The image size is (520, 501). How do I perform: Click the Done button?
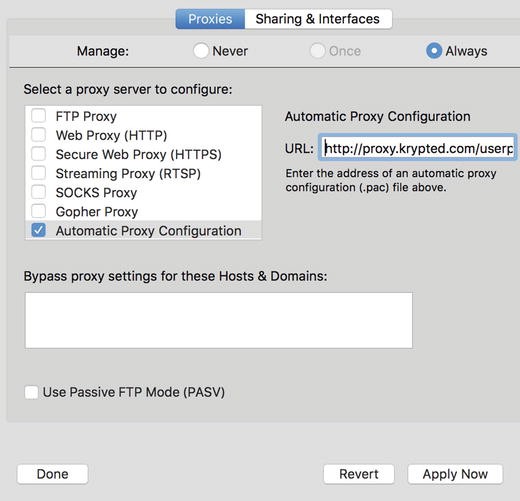pos(53,474)
